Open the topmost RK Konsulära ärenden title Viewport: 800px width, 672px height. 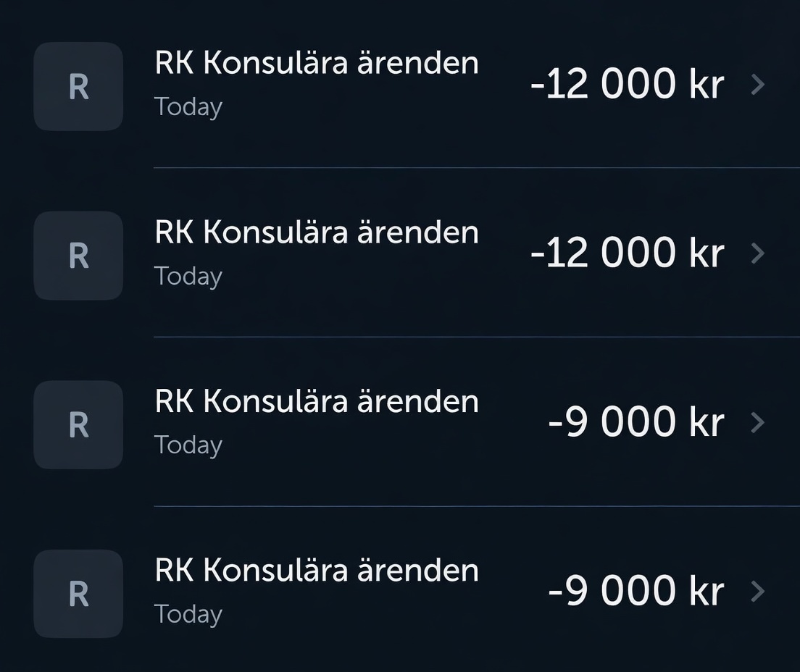click(317, 63)
